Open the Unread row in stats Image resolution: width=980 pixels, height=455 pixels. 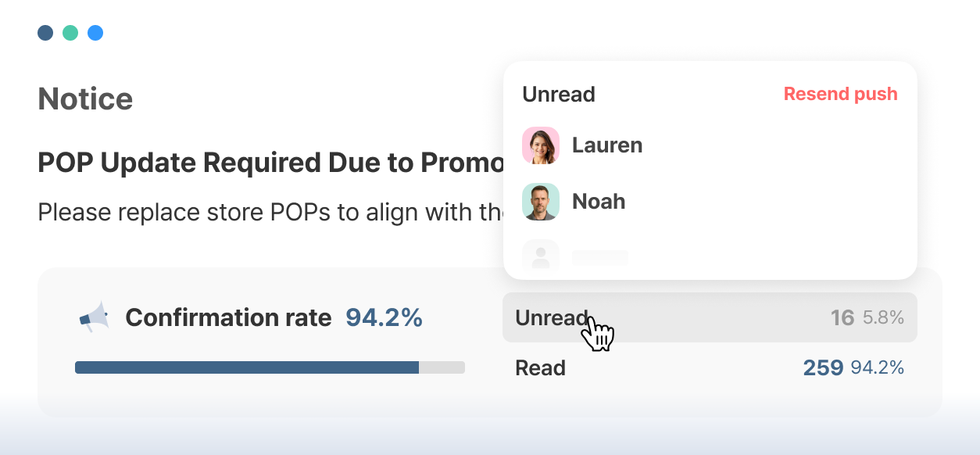[710, 317]
